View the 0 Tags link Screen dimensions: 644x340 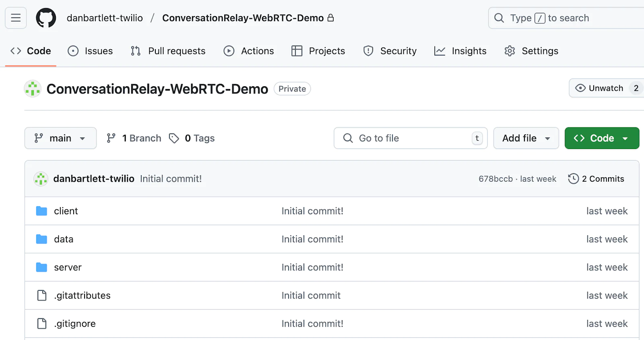[192, 138]
